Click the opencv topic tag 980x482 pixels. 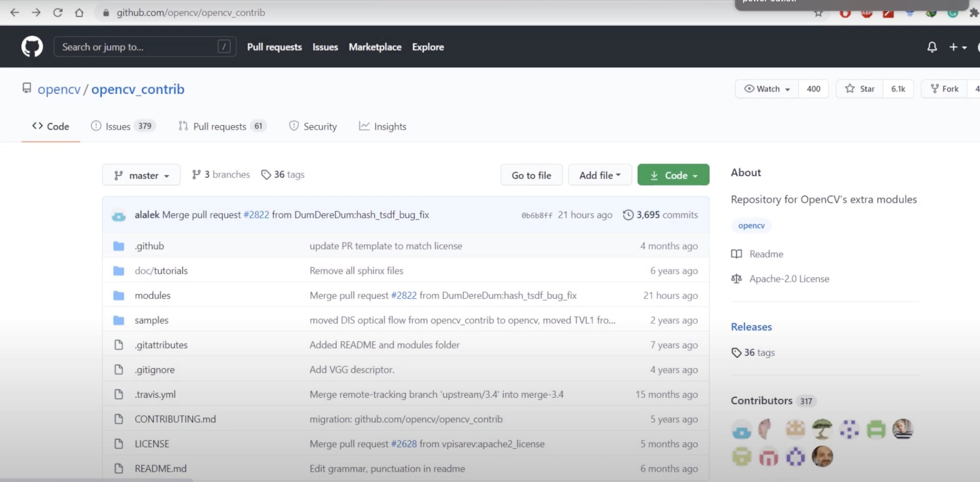[751, 226]
